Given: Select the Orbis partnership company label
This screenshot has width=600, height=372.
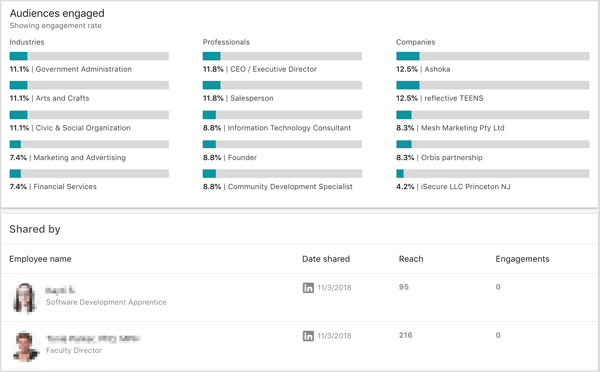Looking at the screenshot, I should click(x=452, y=158).
